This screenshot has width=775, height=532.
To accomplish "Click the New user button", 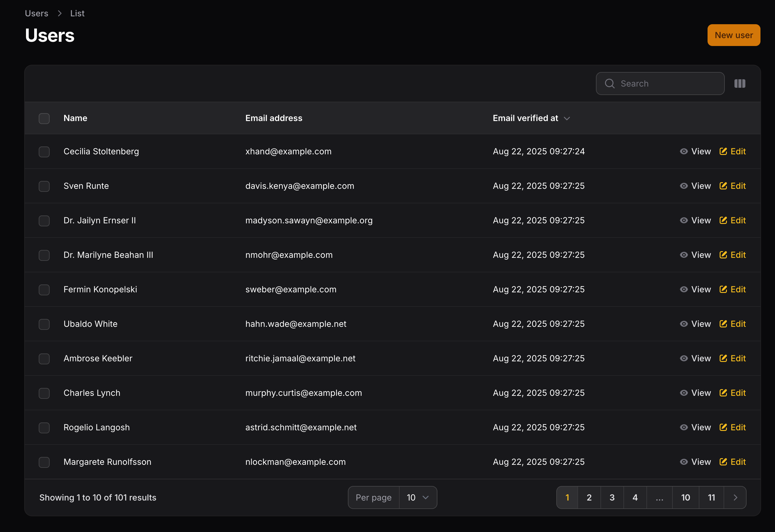I will 734,35.
